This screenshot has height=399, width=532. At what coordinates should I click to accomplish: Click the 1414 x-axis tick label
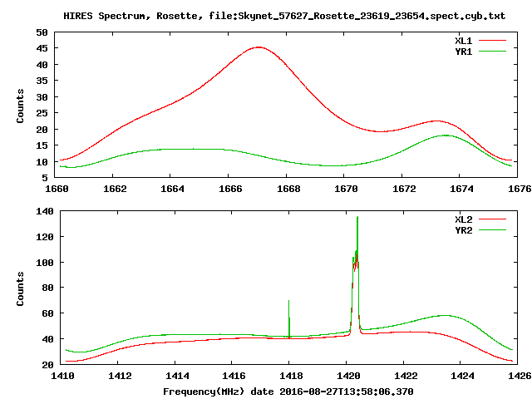pos(177,376)
